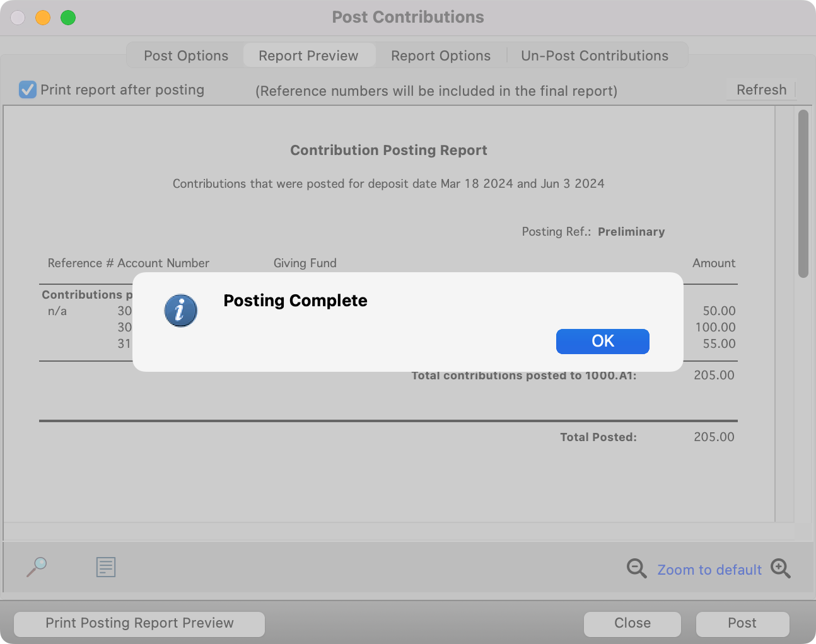Switch to the Post Options tab

pyautogui.click(x=187, y=55)
